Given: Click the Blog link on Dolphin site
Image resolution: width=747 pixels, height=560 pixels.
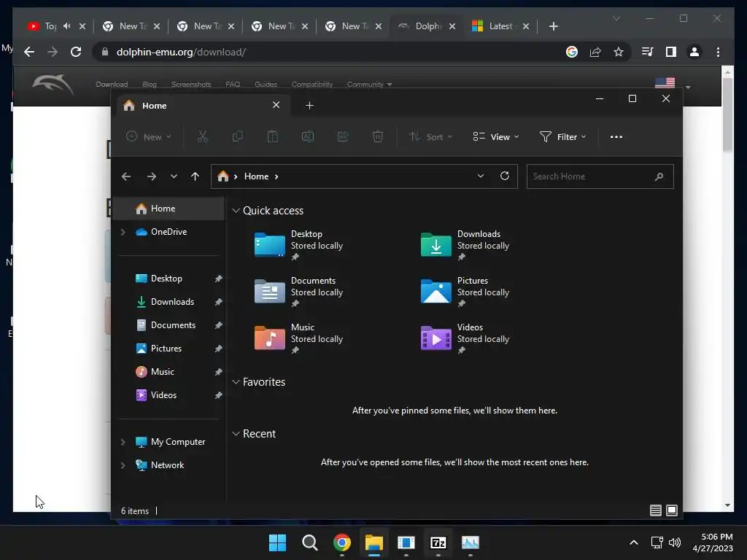Looking at the screenshot, I should click(x=149, y=85).
